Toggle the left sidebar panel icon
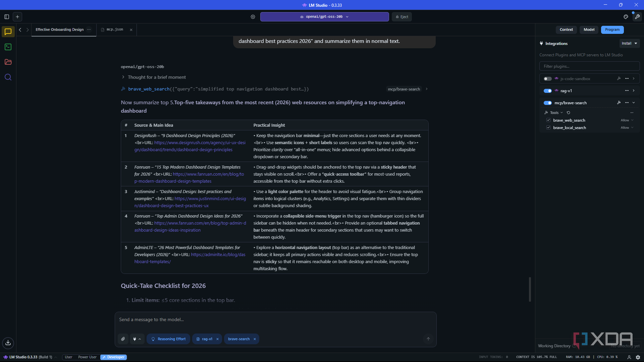Screen dimensions: 644x362 tap(6, 17)
